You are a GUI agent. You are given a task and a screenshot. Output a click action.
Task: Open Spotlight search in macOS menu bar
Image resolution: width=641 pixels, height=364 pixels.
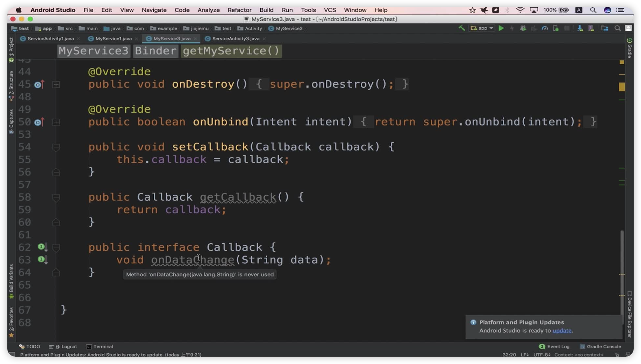coord(593,10)
